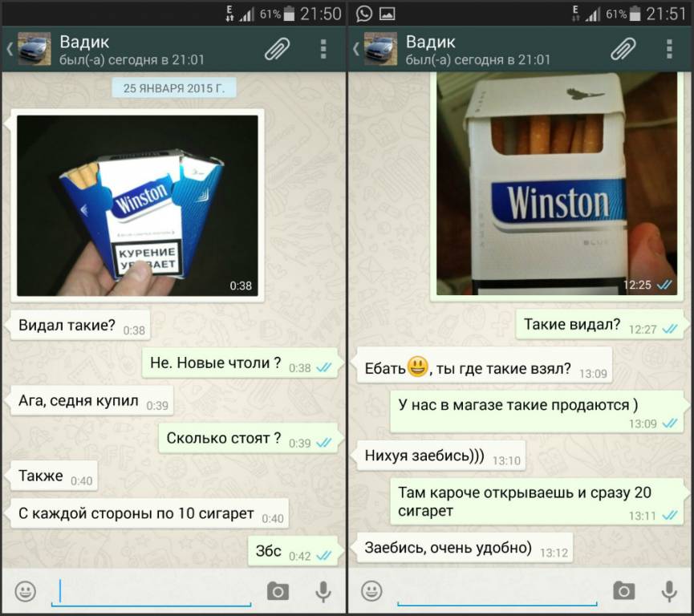
Task: Tap signal strength icon in right status bar
Action: pos(593,14)
